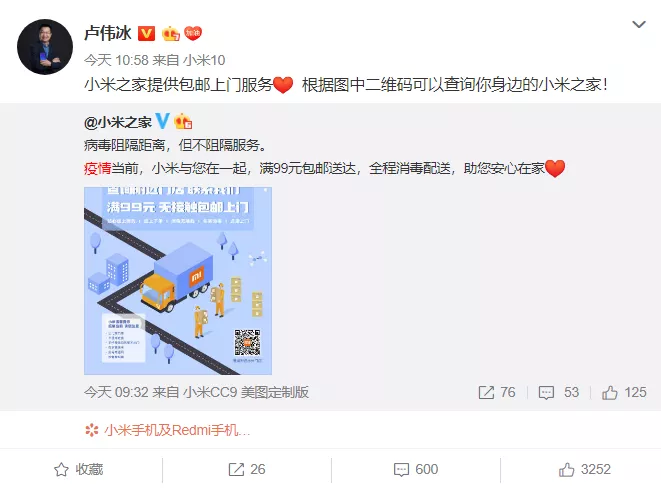Like this post with 3252 likes
Screen dimensions: 661x488
click(x=585, y=469)
